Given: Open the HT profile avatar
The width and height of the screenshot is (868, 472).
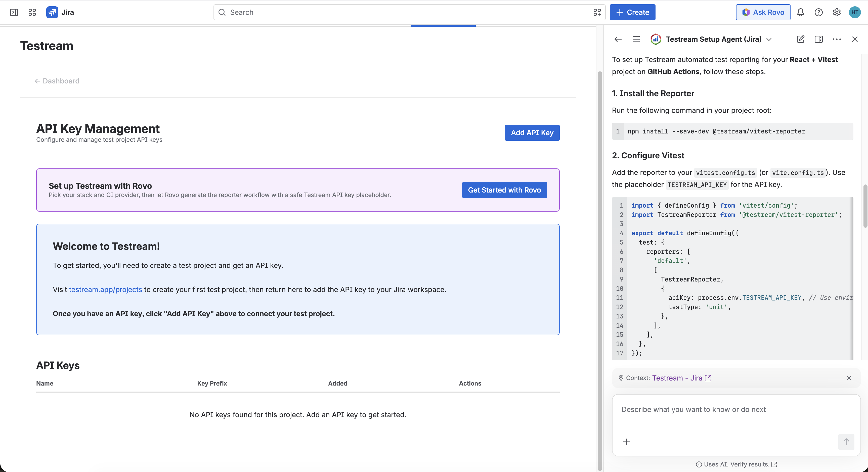Looking at the screenshot, I should pyautogui.click(x=855, y=13).
